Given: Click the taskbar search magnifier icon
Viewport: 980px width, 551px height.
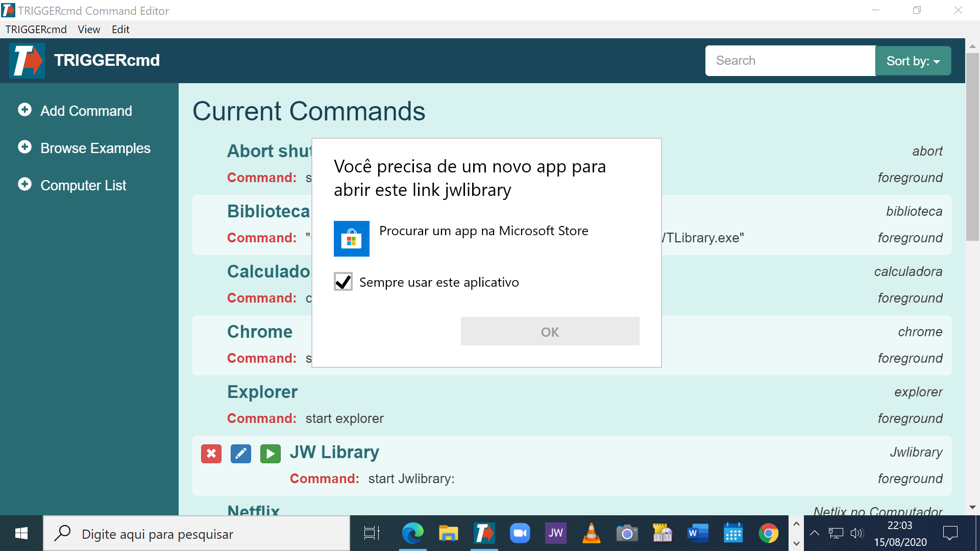Looking at the screenshot, I should click(x=63, y=533).
